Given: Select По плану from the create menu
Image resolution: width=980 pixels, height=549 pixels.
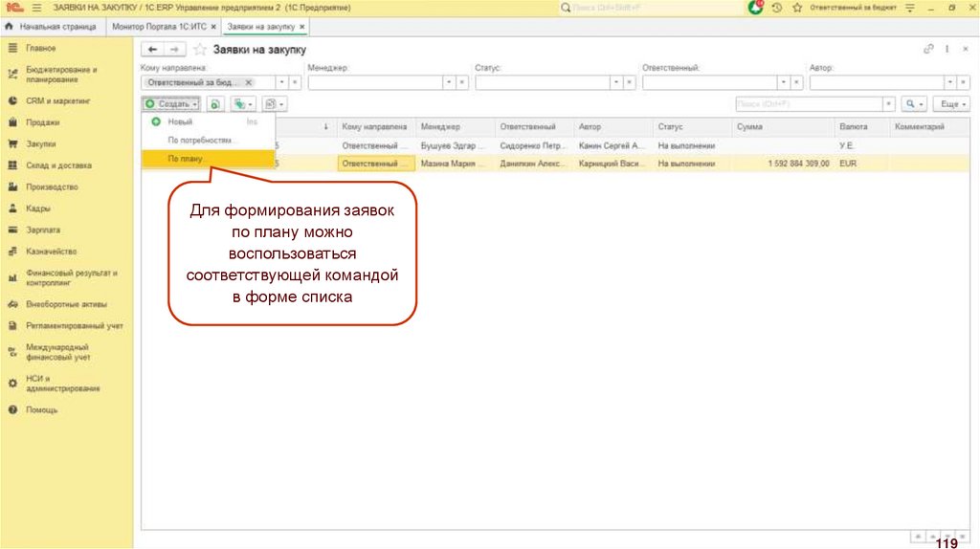Looking at the screenshot, I should coord(185,158).
